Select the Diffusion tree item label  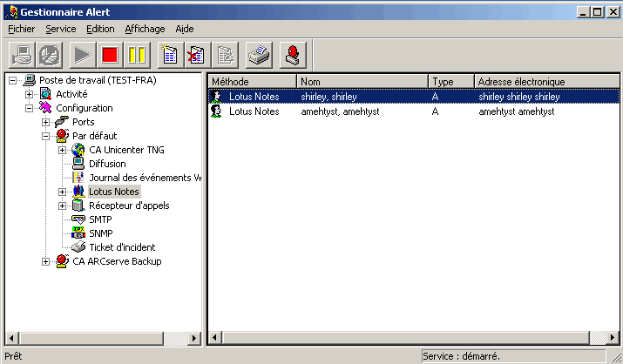[107, 164]
